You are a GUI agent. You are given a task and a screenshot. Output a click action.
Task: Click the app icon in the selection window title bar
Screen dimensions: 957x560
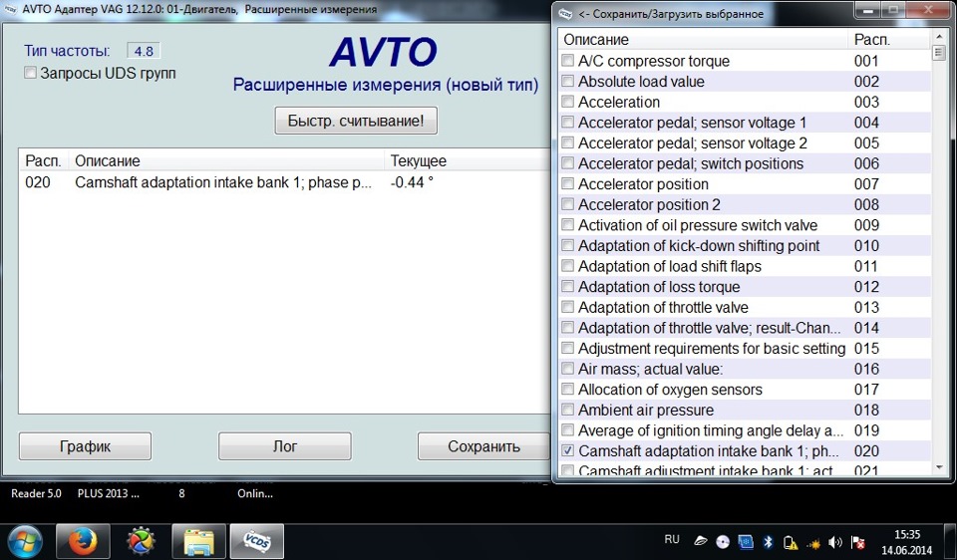(565, 13)
